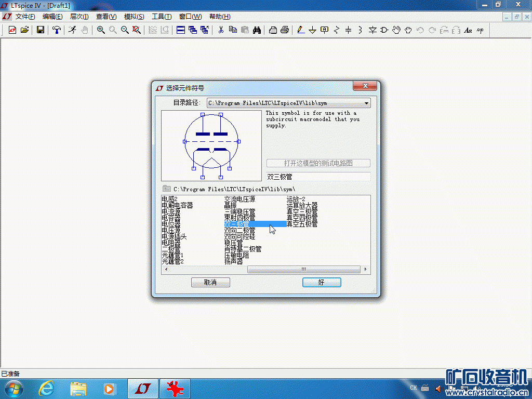Select 电感2 in the component list
Screen dimensions: 532x399
pos(170,199)
